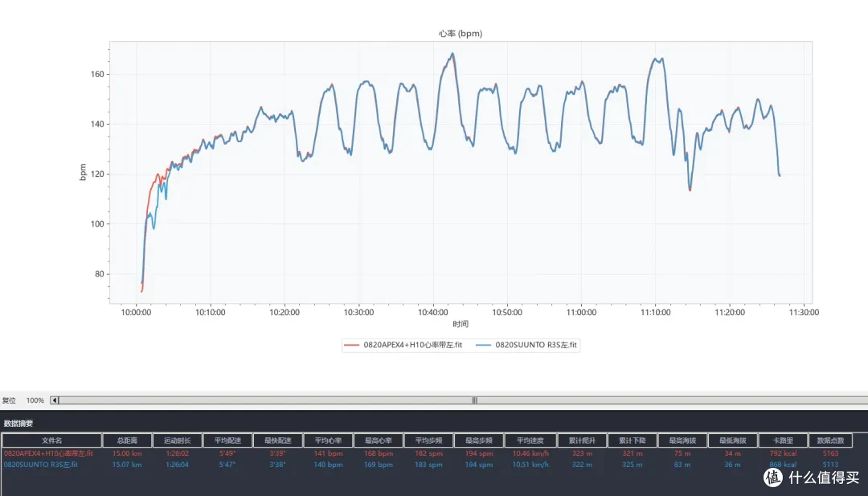The image size is (868, 496).
Task: Click the 累计下降 column header
Action: [x=633, y=441]
